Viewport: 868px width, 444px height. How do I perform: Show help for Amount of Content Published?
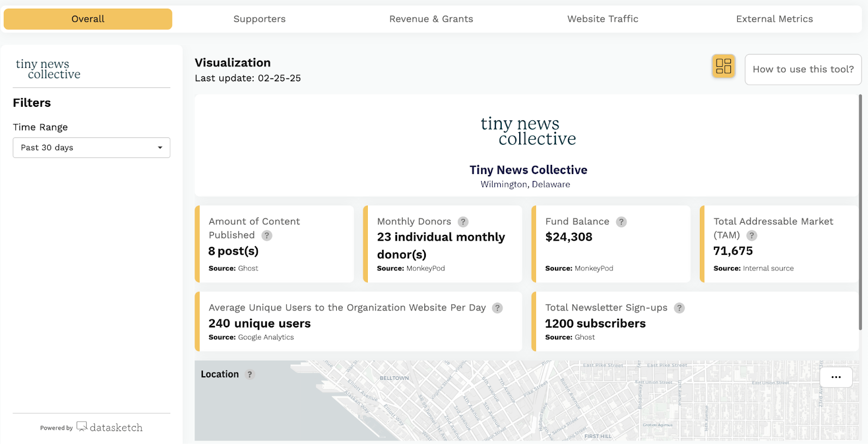(267, 235)
